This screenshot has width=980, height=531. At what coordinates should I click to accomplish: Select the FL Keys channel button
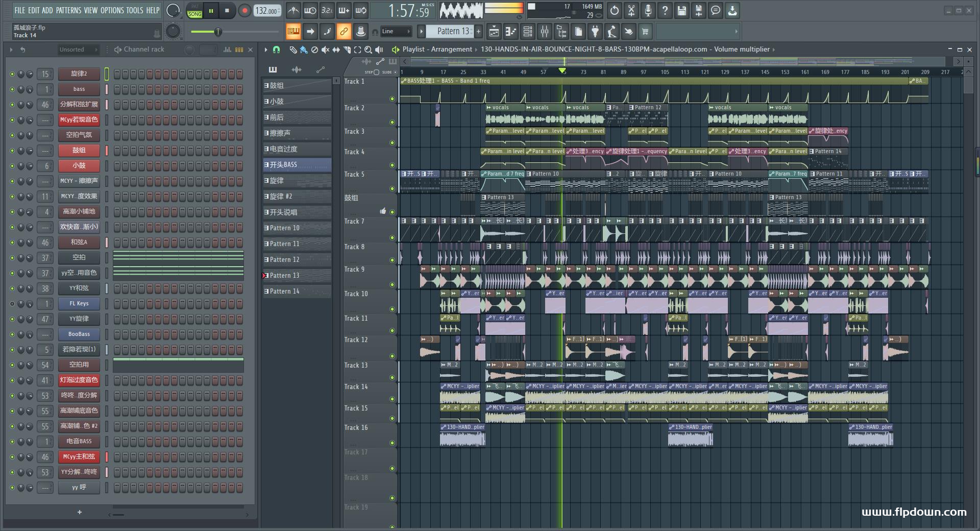(79, 304)
